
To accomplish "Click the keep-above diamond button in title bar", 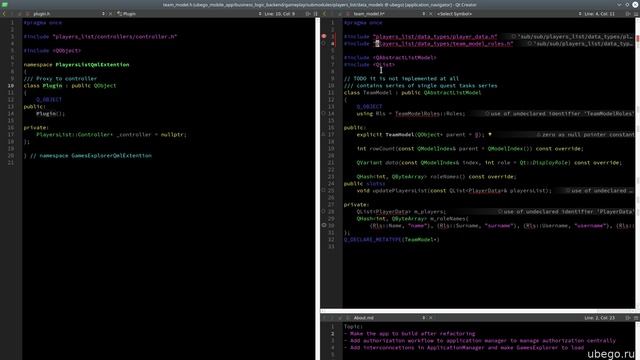I will click(x=627, y=4).
